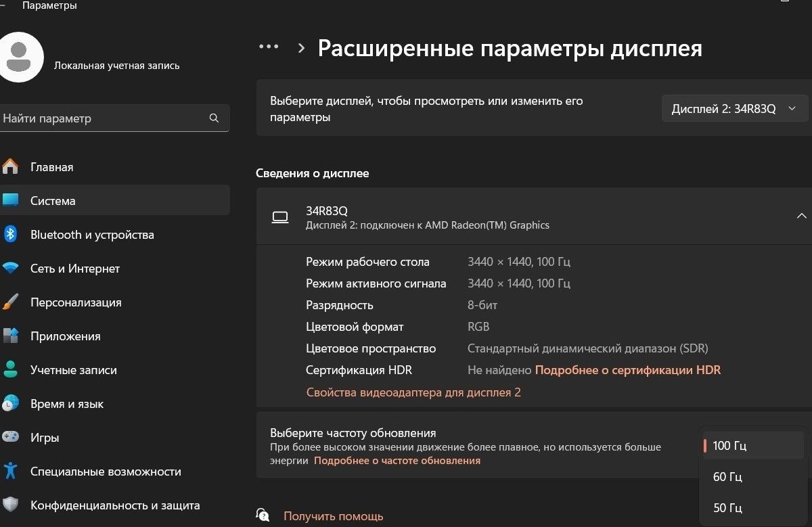Click the breadcrumb ellipsis to show path
Viewport: 812px width, 527px height.
click(269, 47)
